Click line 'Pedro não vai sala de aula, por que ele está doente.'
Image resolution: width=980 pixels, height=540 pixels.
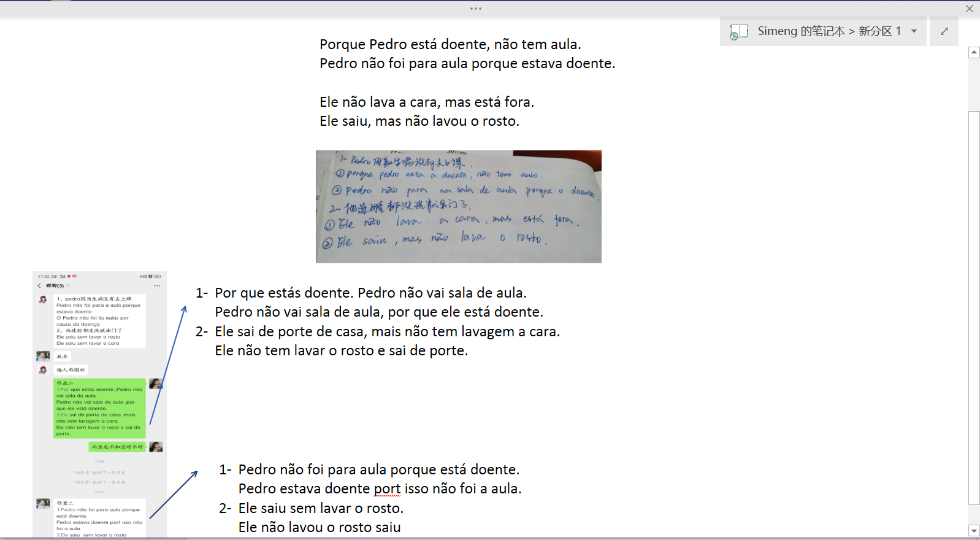coord(379,312)
